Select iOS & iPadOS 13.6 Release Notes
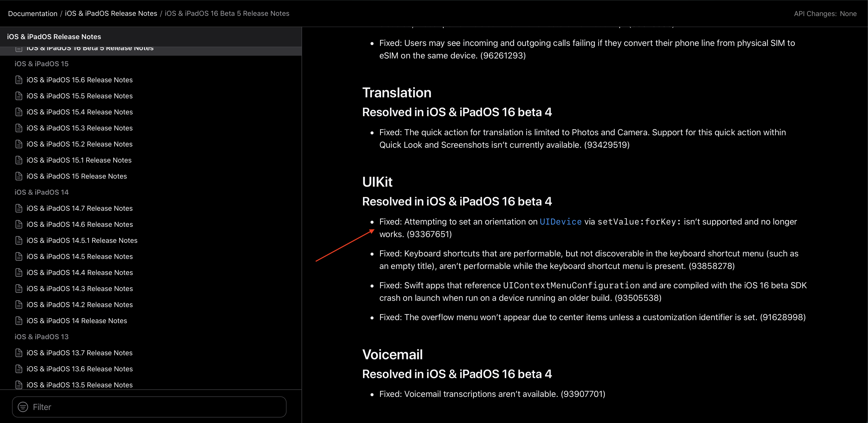The image size is (868, 423). [x=80, y=369]
